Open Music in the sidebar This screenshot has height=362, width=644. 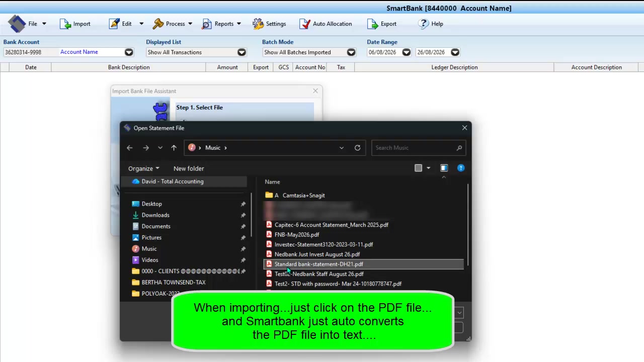coord(149,249)
